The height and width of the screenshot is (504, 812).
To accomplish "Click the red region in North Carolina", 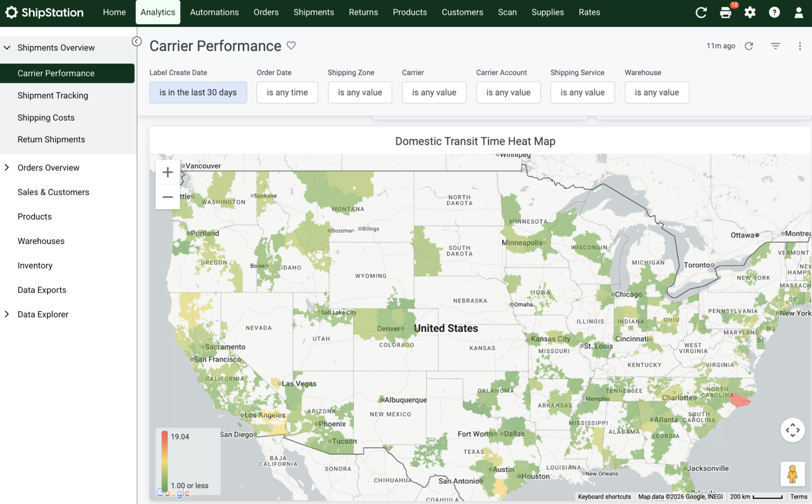I will [x=740, y=400].
